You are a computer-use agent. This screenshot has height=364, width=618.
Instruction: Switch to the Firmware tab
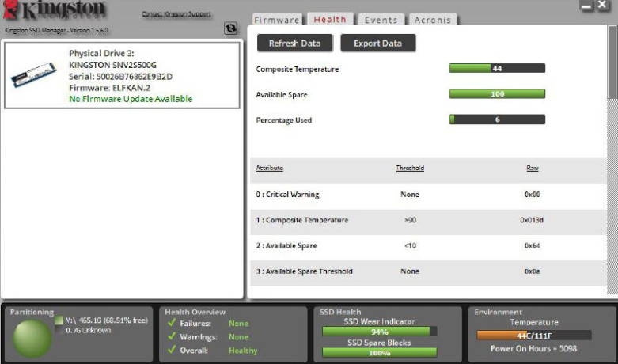[x=277, y=20]
